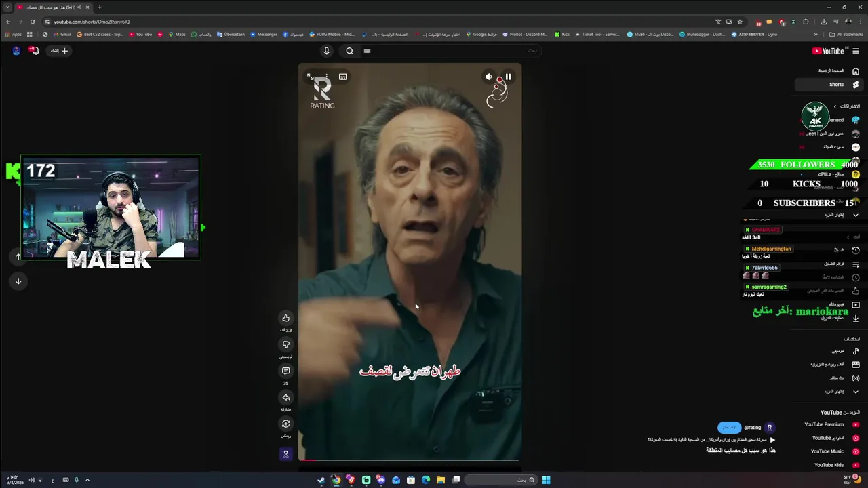The width and height of the screenshot is (868, 488).
Task: Show hidden tray icons chevron
Action: click(x=87, y=480)
